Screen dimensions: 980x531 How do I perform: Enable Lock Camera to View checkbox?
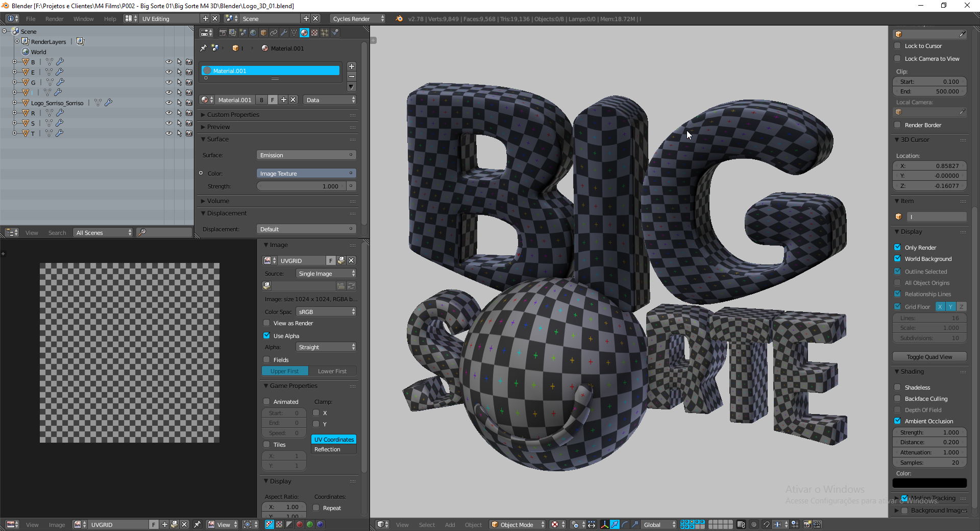(x=897, y=59)
